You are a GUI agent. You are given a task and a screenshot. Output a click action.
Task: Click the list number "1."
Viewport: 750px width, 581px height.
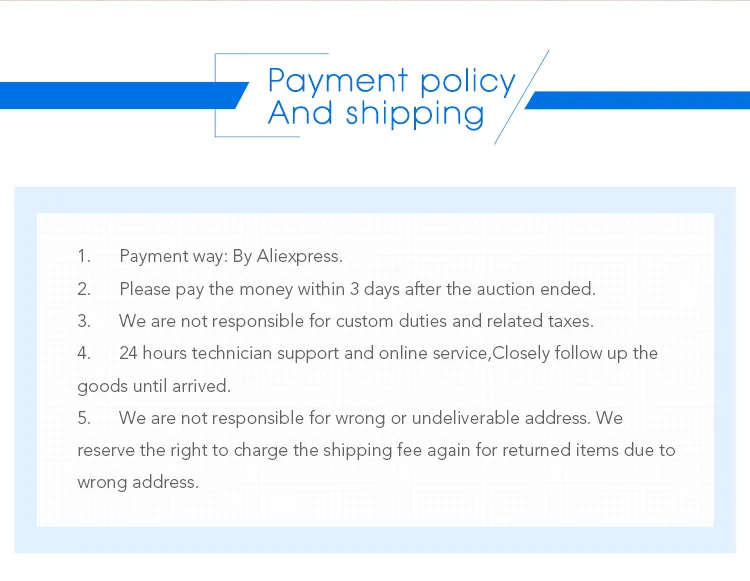[84, 256]
